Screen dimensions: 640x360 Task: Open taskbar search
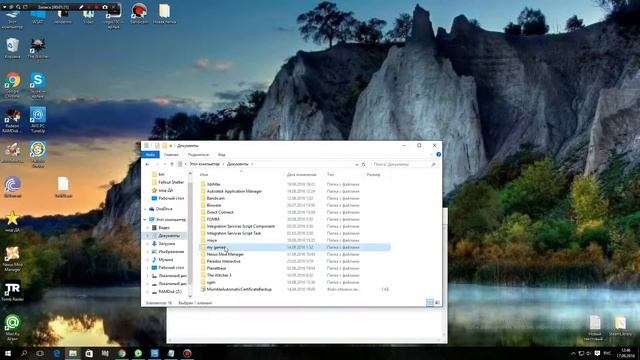tap(24, 353)
